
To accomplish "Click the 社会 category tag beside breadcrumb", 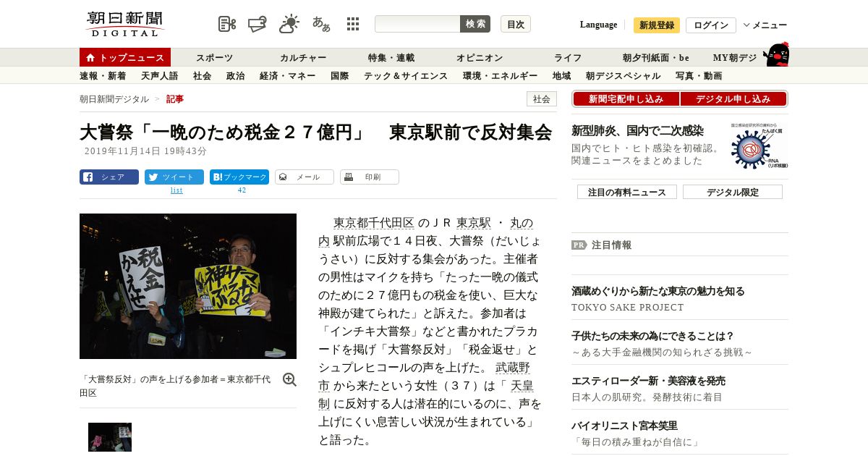I will pyautogui.click(x=542, y=99).
